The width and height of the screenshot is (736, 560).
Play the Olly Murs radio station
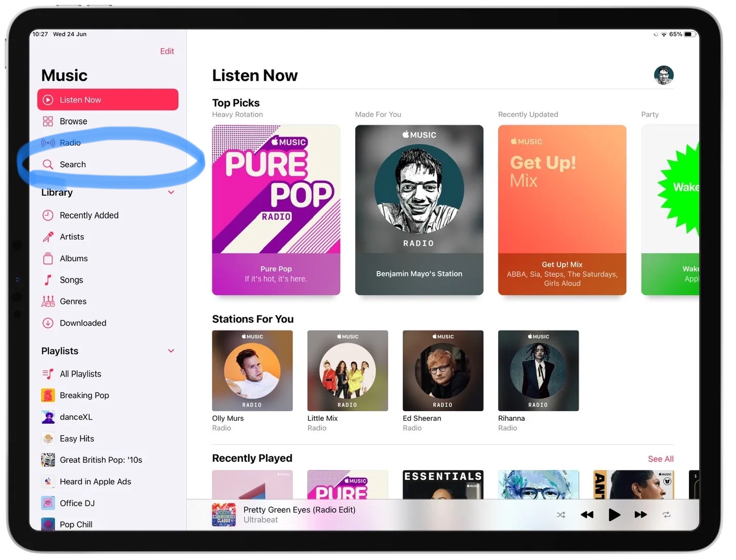253,371
